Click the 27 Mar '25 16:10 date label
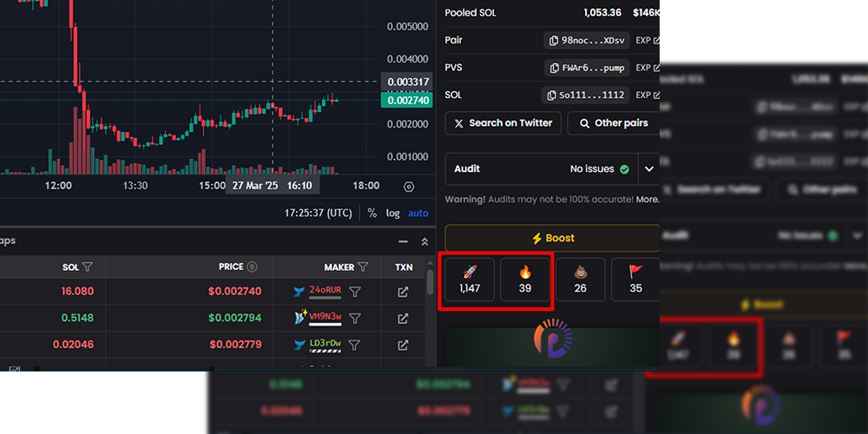868x434 pixels. tap(273, 186)
